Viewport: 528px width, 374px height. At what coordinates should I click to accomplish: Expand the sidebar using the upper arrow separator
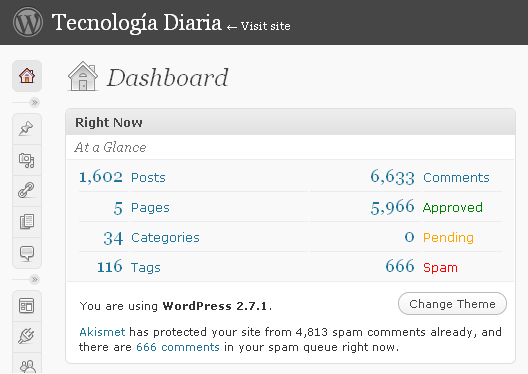pos(34,102)
